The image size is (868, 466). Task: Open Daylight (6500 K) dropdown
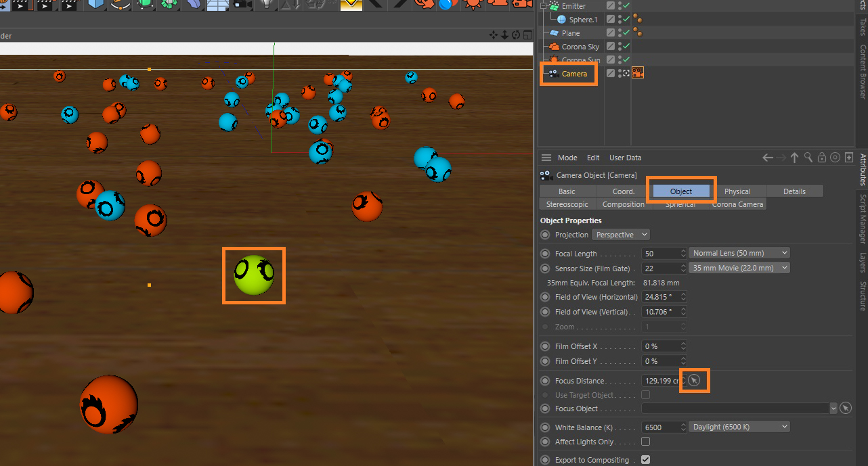tap(739, 427)
